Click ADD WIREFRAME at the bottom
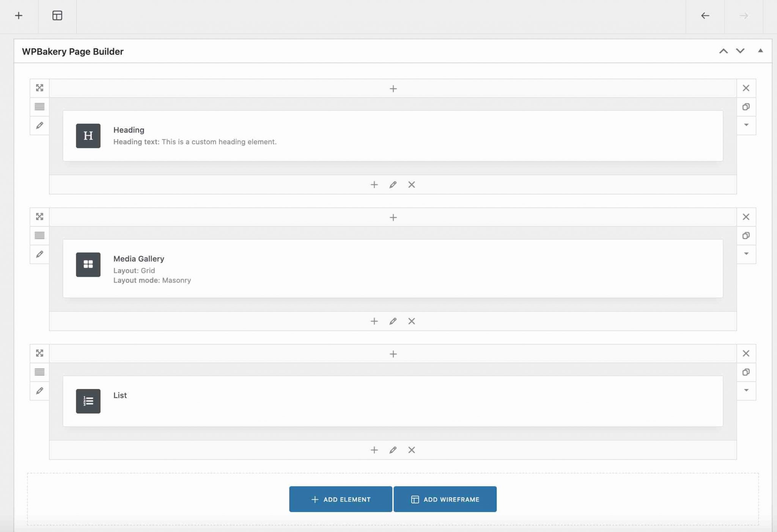The width and height of the screenshot is (777, 532). 445,499
